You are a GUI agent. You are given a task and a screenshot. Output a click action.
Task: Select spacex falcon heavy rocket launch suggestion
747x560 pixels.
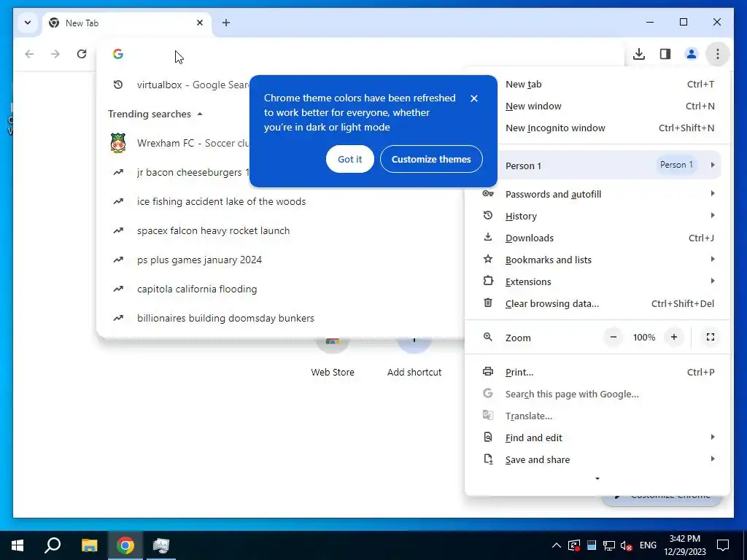tap(280, 230)
